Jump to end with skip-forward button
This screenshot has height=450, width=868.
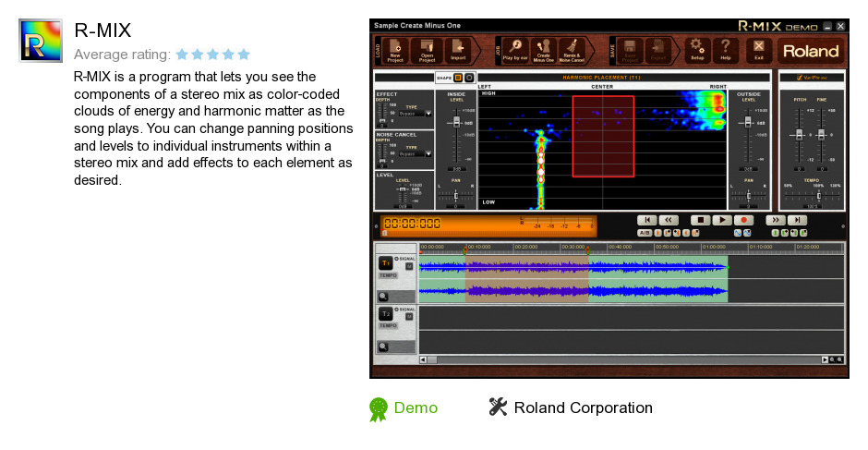[797, 220]
